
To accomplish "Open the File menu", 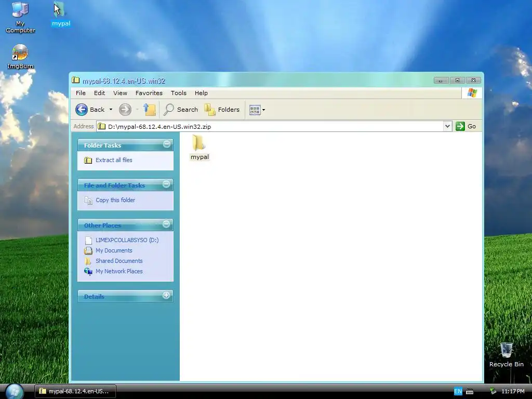I will [x=81, y=93].
